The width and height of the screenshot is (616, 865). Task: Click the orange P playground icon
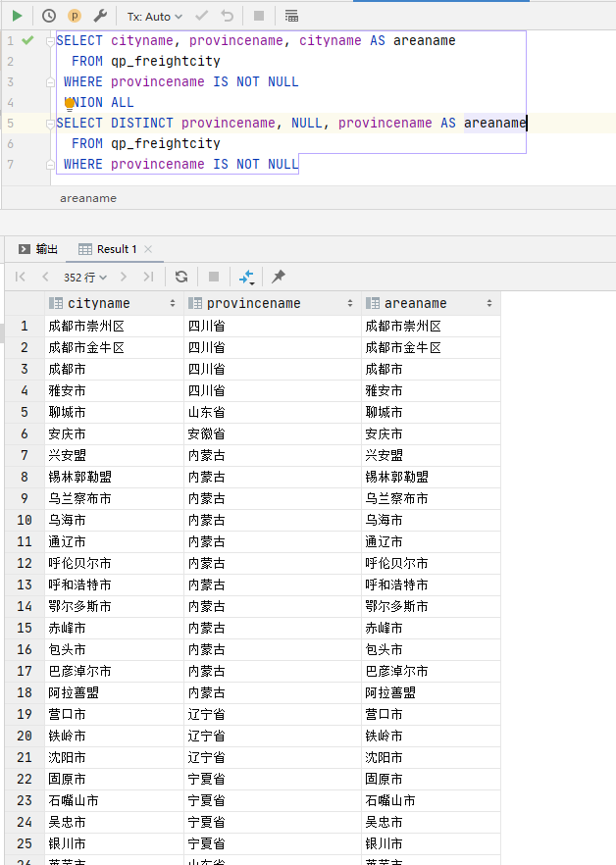point(74,16)
